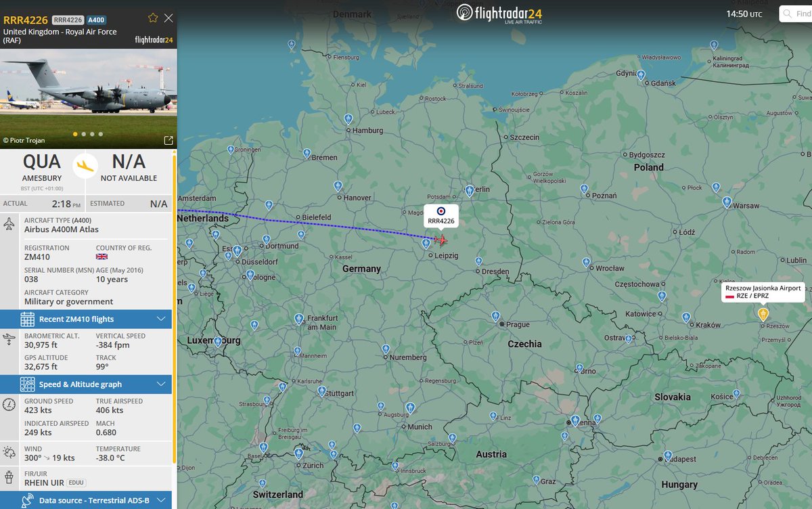Image resolution: width=812 pixels, height=509 pixels.
Task: Click the registration value ZM410
Action: pyautogui.click(x=38, y=257)
